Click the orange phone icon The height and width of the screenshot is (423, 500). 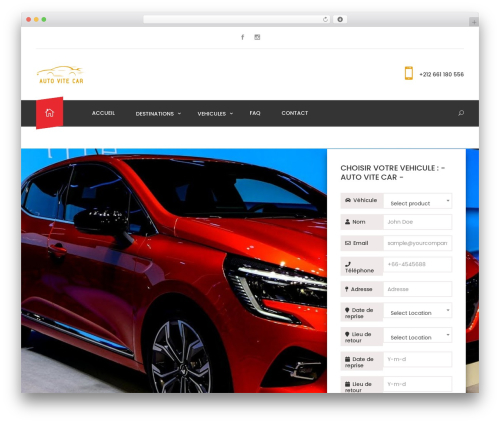(409, 73)
